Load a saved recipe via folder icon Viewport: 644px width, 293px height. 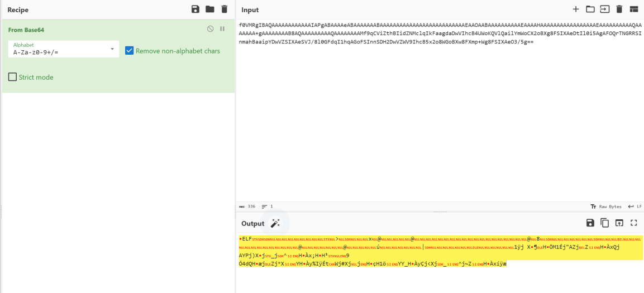[x=209, y=9]
